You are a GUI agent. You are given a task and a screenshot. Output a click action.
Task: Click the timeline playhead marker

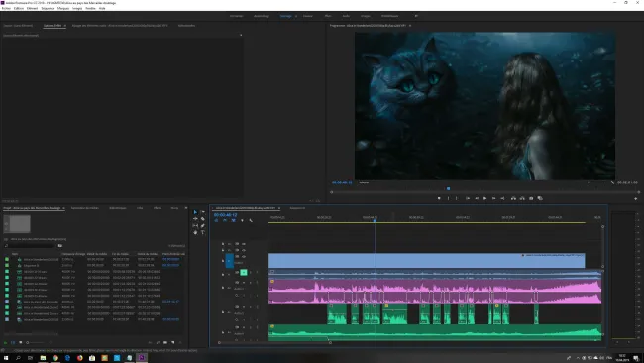click(375, 221)
